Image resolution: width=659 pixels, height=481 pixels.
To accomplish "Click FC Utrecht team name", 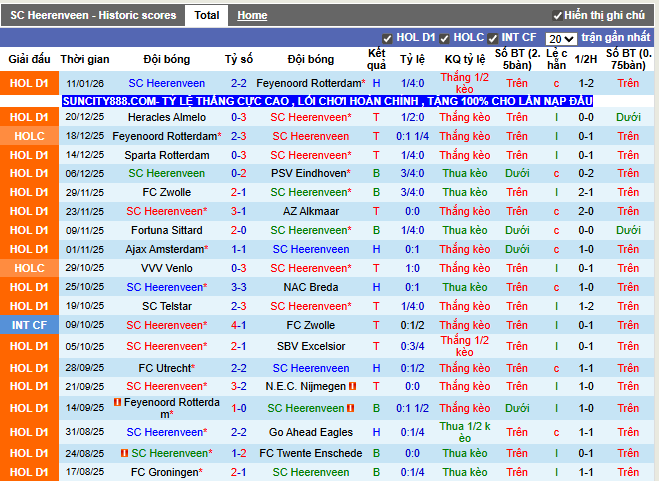I will (166, 368).
